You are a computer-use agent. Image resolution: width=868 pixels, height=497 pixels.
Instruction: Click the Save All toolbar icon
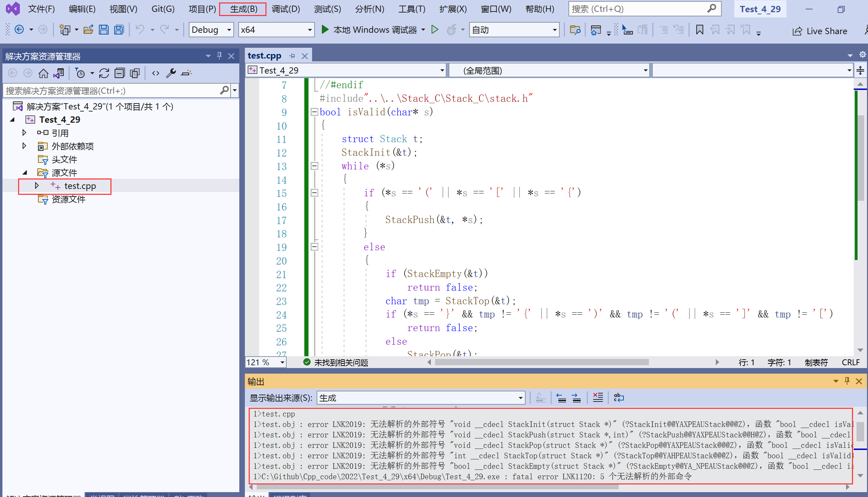(x=119, y=30)
